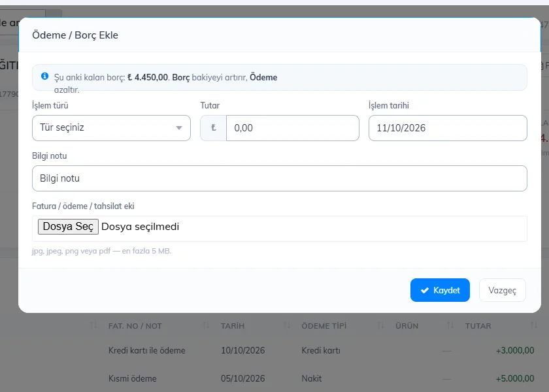The width and height of the screenshot is (549, 392).
Task: Click "Kredi kartı" in the ÖDEME TİPİ column
Action: [321, 350]
